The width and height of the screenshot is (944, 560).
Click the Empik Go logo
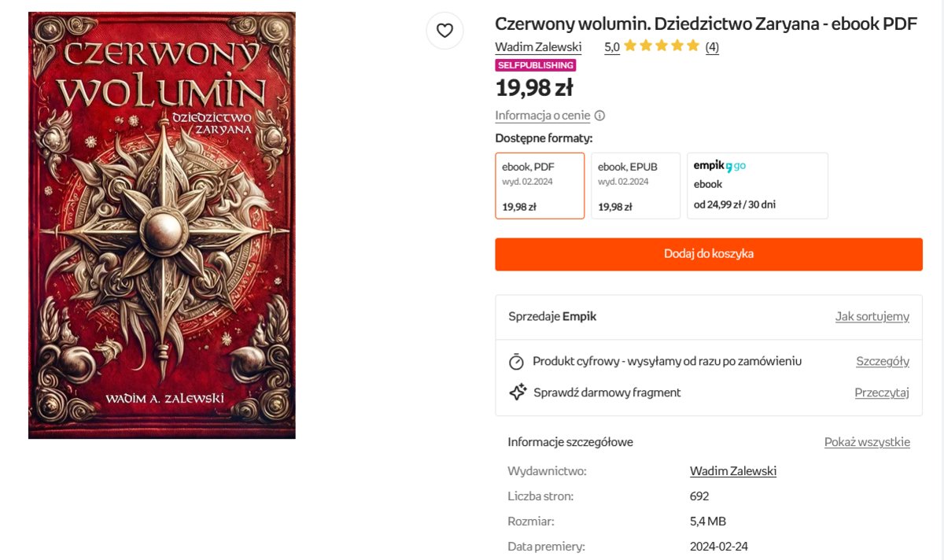tap(719, 166)
